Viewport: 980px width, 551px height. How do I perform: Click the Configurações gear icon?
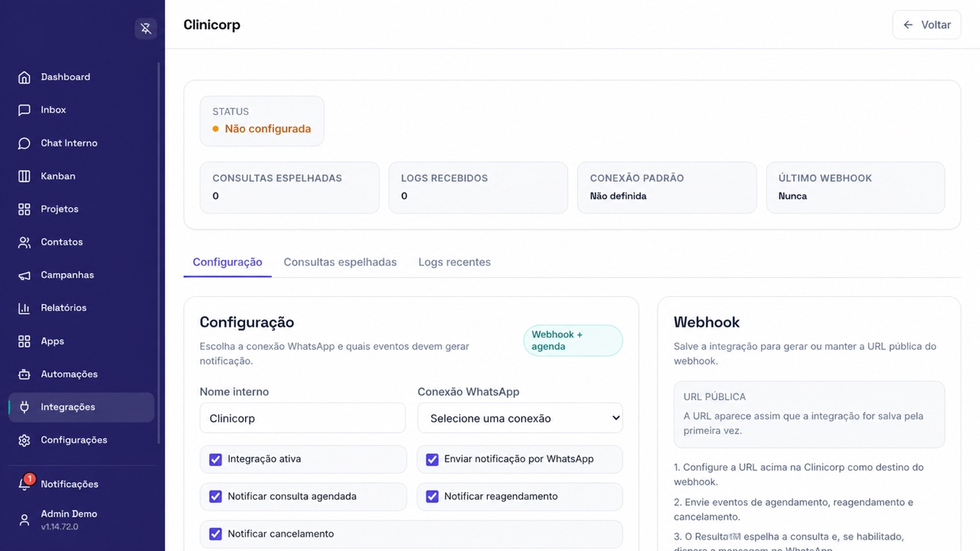pos(24,440)
